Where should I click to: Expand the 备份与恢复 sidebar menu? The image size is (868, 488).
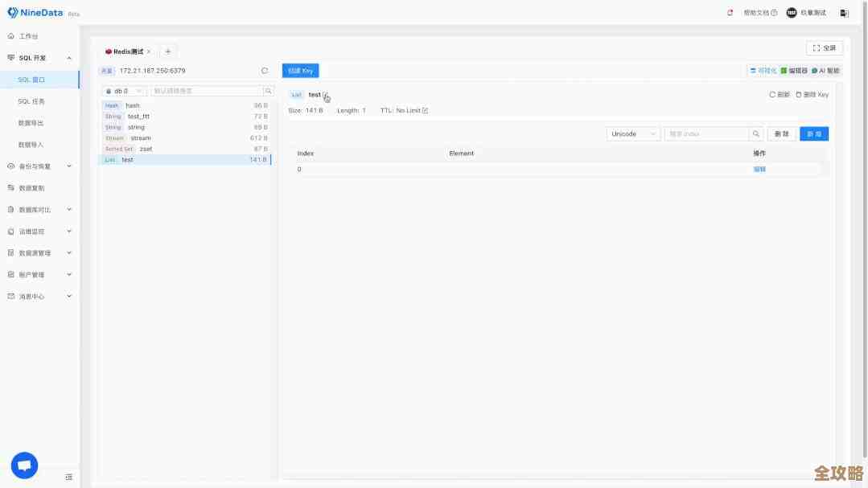tap(39, 166)
